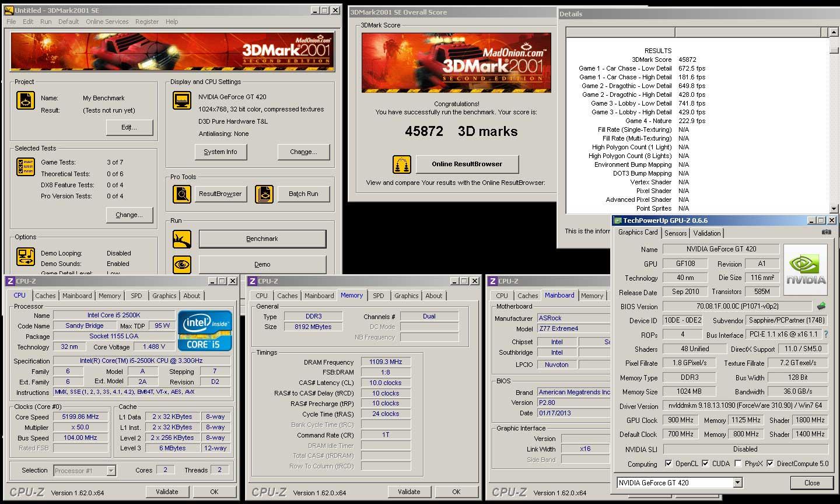Click the DRAM Frequency value field

click(x=386, y=362)
